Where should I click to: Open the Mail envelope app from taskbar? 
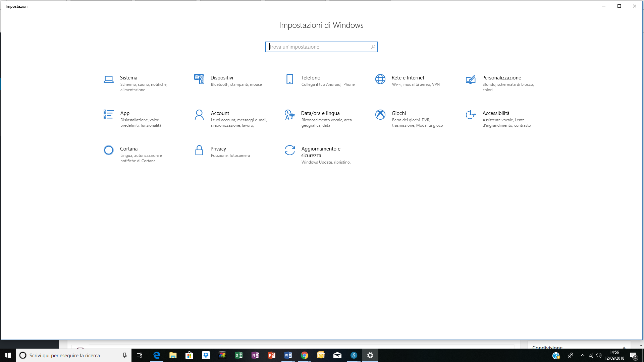[x=337, y=355]
